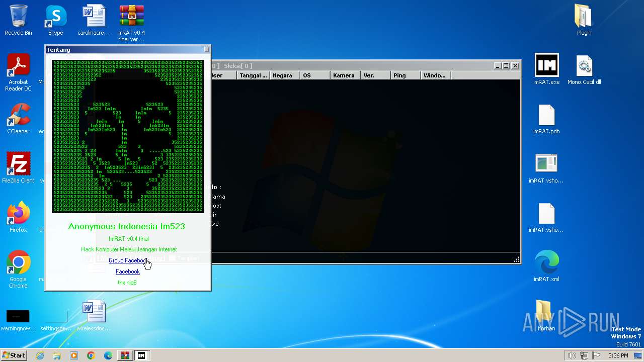Sort by the Ver. column header

coord(375,75)
